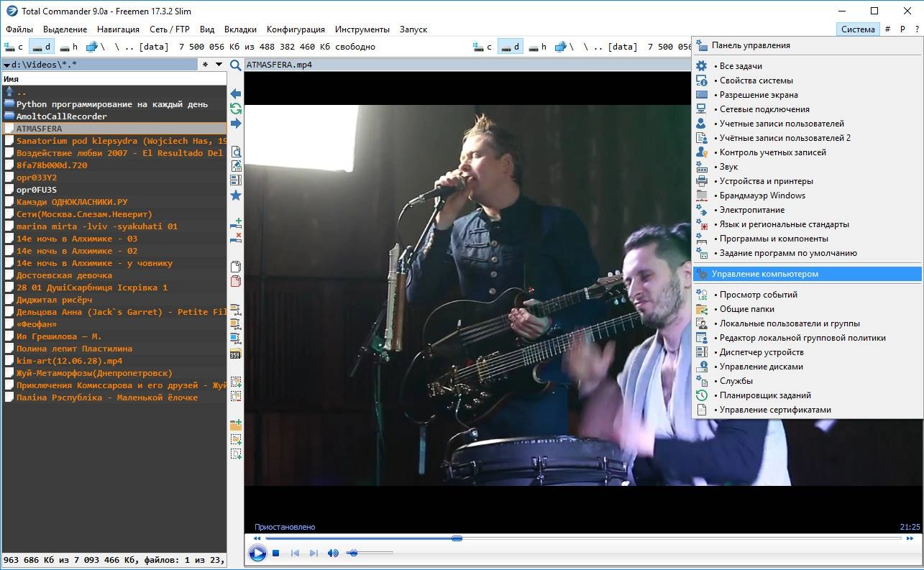Image resolution: width=924 pixels, height=570 pixels.
Task: Open the file viewer (page with magnifier) icon
Action: (235, 152)
